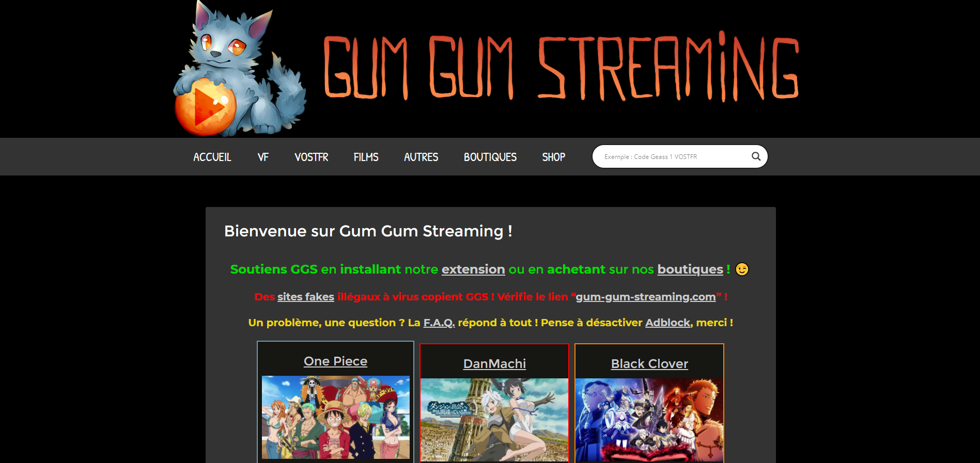Screen dimensions: 980x463
Task: Click the search magnifier icon
Action: (x=756, y=156)
